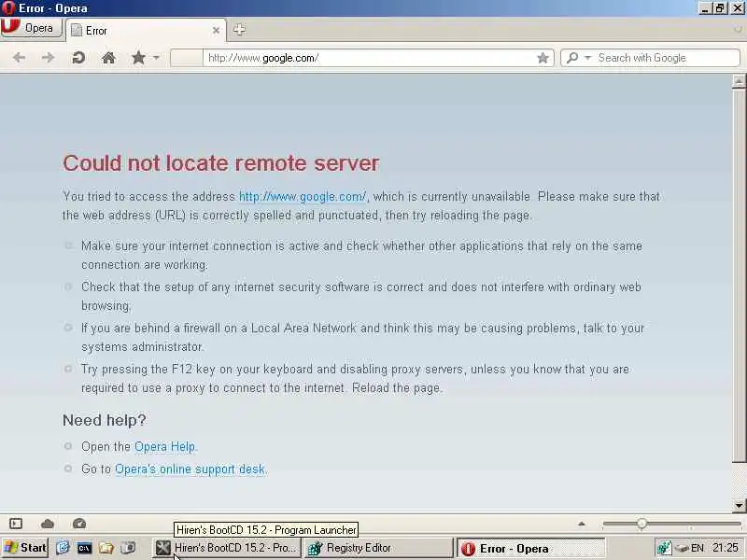
Task: Open the Windows Start menu
Action: coord(25,548)
